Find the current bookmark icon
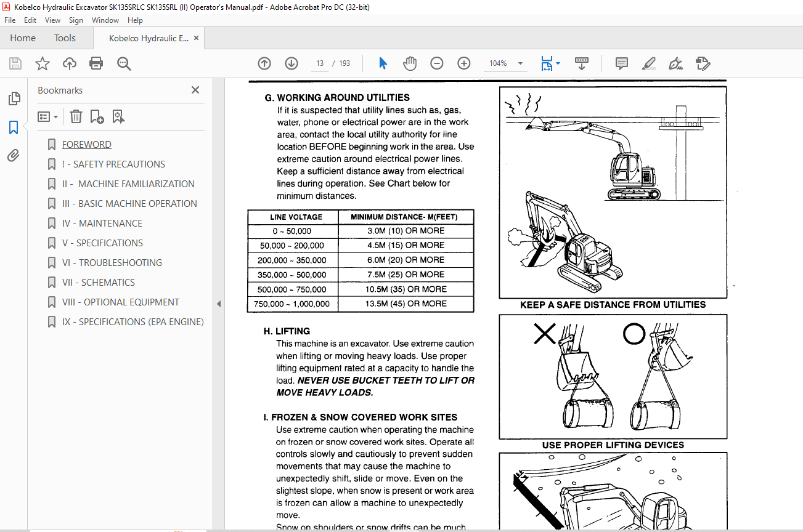Screen dimensions: 803x532 pyautogui.click(x=118, y=116)
